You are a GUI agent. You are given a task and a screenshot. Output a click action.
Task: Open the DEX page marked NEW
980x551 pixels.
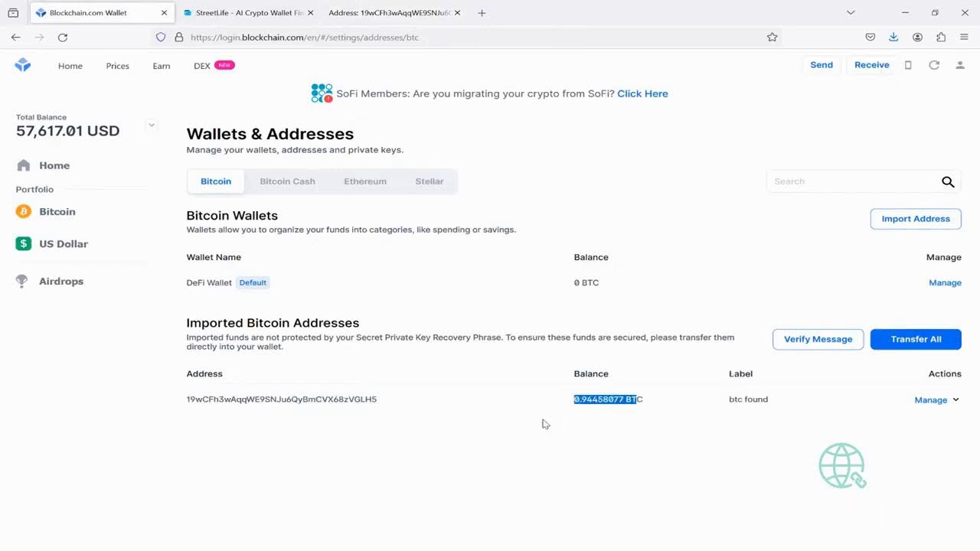[214, 66]
